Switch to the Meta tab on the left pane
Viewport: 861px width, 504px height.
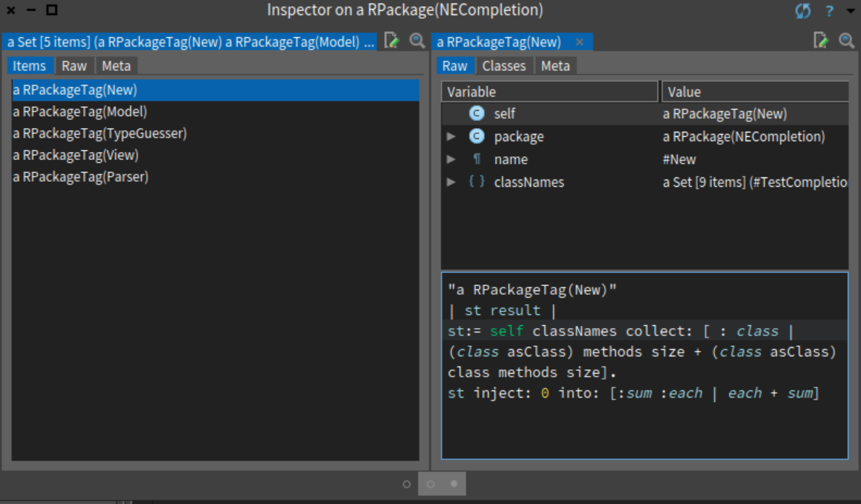(117, 65)
